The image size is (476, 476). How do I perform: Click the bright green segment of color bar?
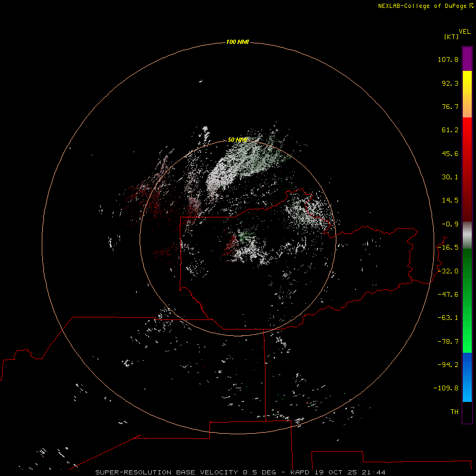pos(467,300)
